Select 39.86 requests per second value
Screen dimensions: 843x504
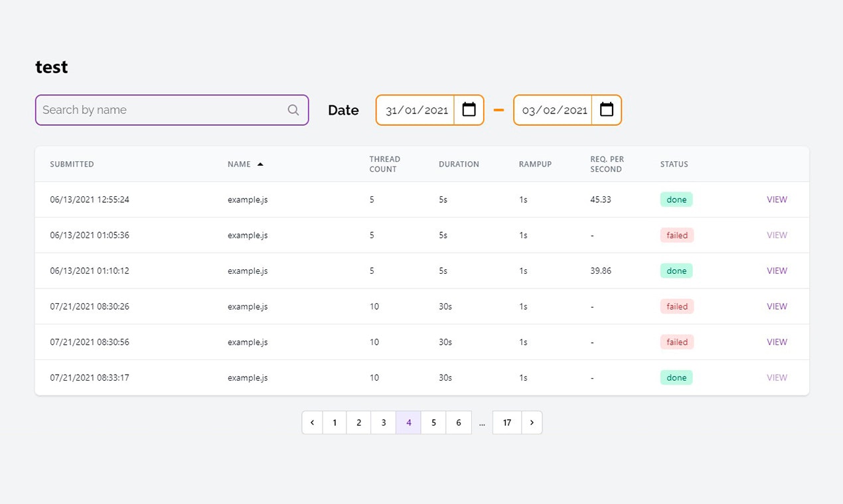pos(601,271)
